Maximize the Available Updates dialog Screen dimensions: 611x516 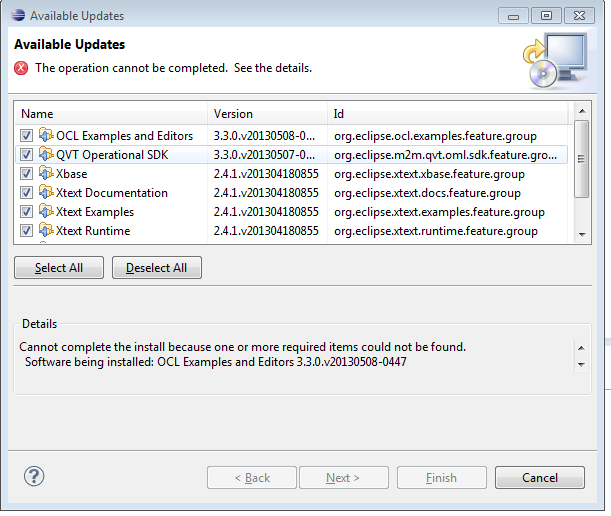pyautogui.click(x=546, y=16)
